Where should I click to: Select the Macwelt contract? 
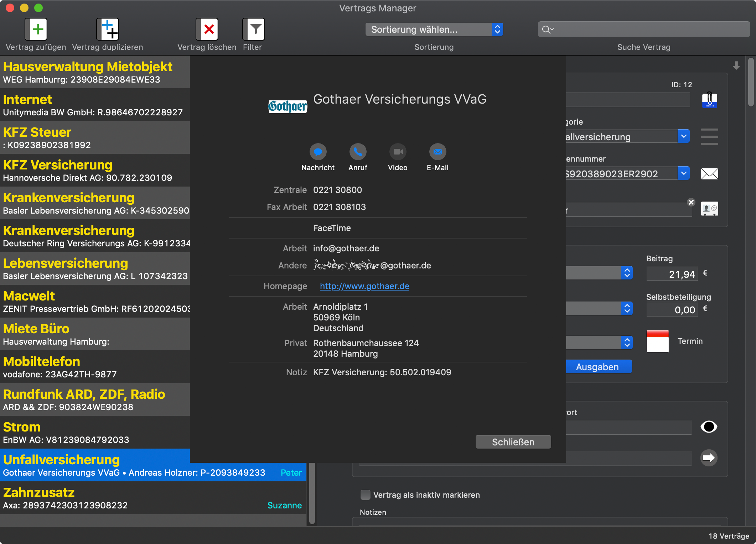coord(95,302)
